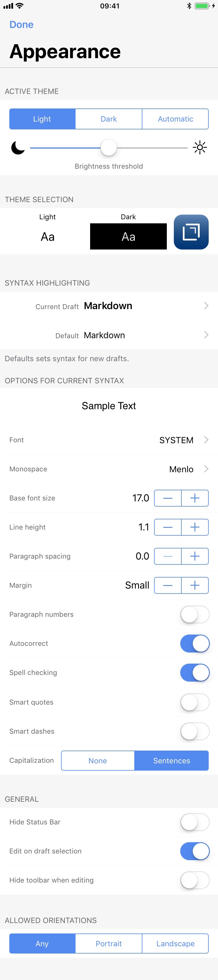This screenshot has height=980, width=218.
Task: Tap Done to close Appearance
Action: [21, 25]
